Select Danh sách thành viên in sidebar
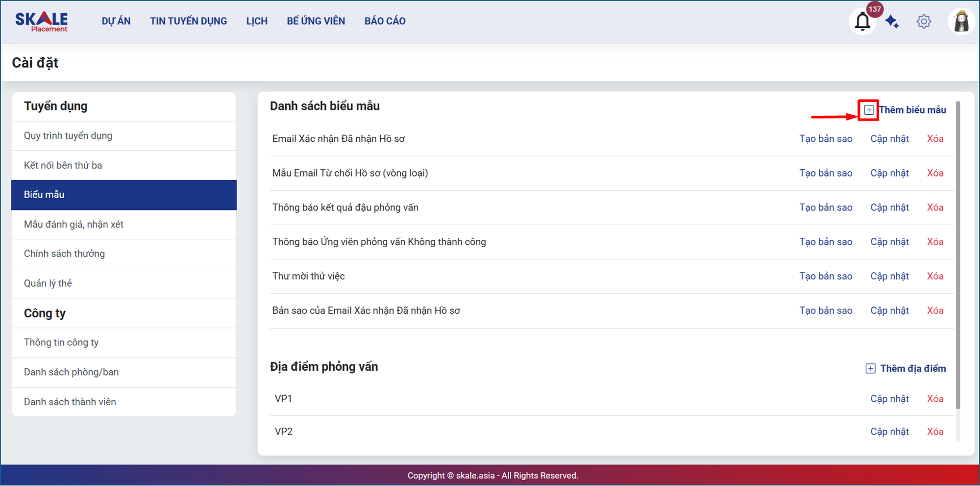 (x=70, y=402)
